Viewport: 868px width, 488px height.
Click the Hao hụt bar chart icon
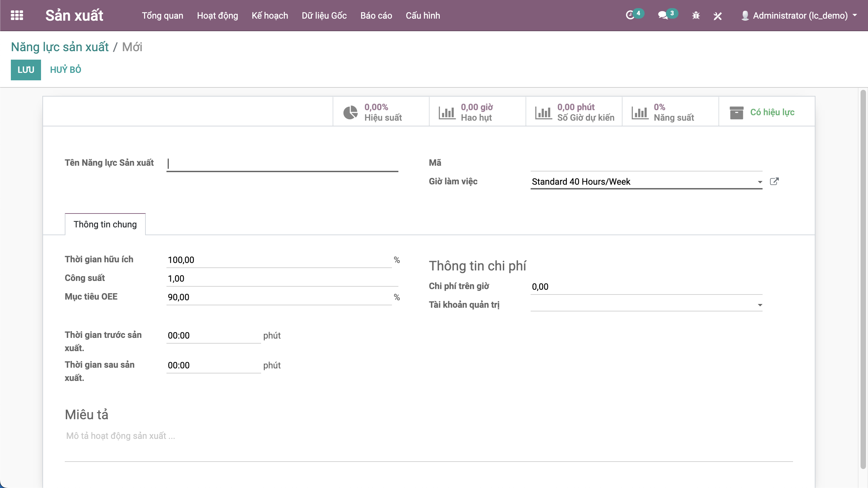pos(447,113)
